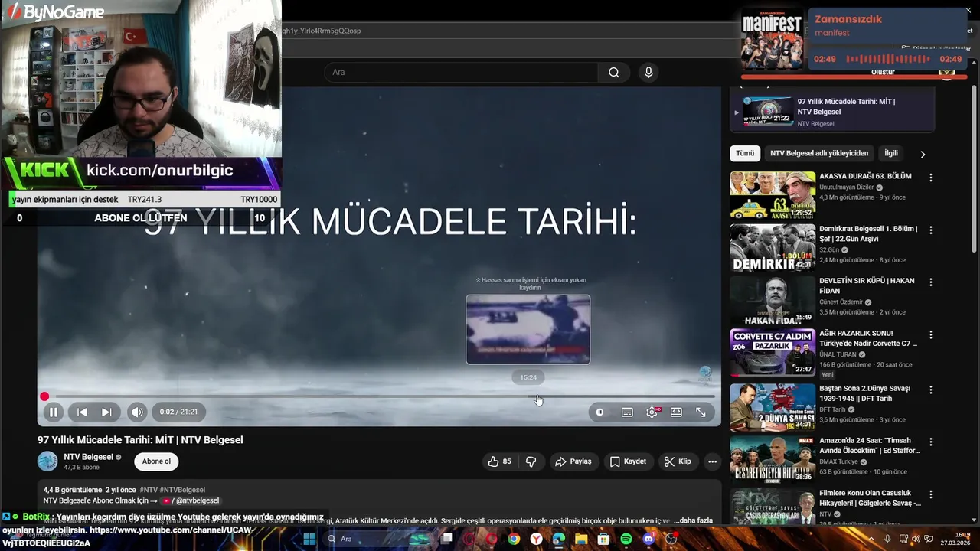The image size is (980, 551).
Task: Open Microsoft Edge from taskbar
Action: tap(558, 539)
